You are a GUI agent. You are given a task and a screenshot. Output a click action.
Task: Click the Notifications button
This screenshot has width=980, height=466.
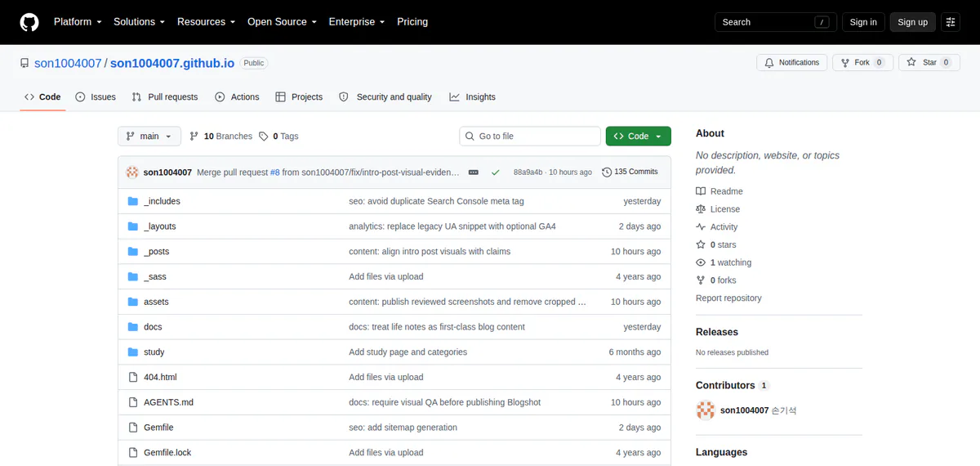[792, 63]
